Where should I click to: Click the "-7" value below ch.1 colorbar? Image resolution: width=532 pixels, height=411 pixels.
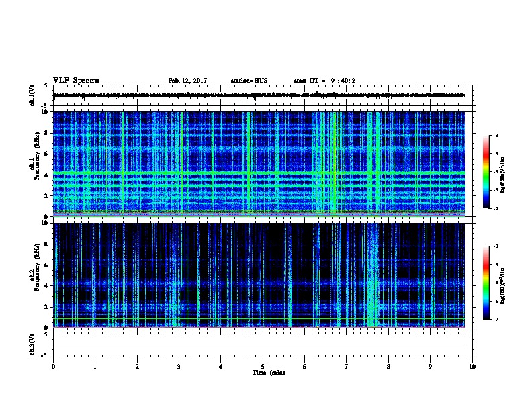click(x=496, y=208)
